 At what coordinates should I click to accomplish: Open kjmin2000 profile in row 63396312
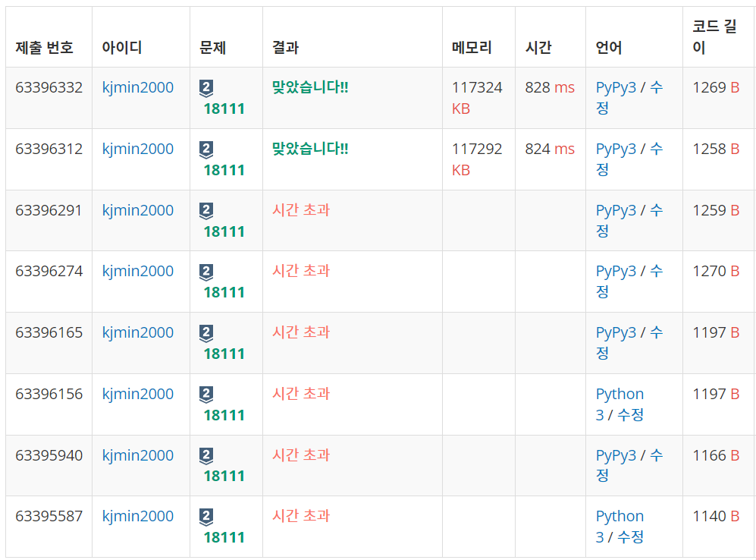138,149
